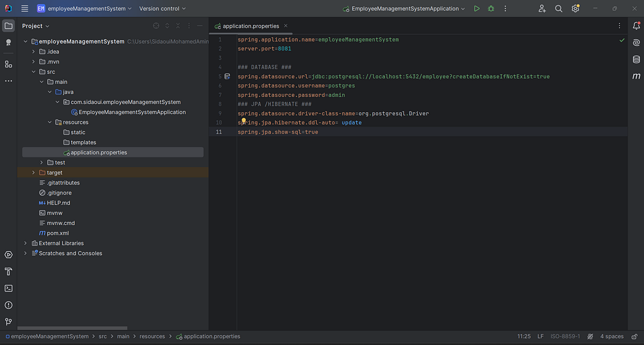
Task: Click the green inspection checkmark in editor
Action: coord(622,40)
